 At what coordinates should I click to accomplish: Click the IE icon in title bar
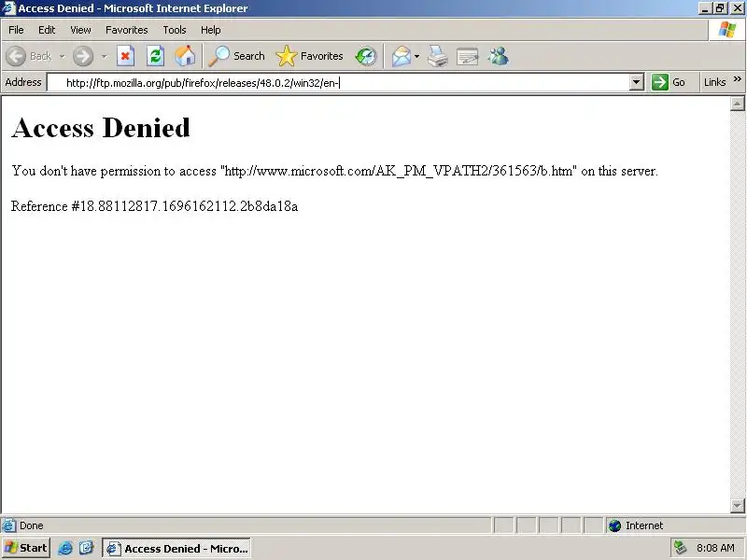[x=8, y=8]
